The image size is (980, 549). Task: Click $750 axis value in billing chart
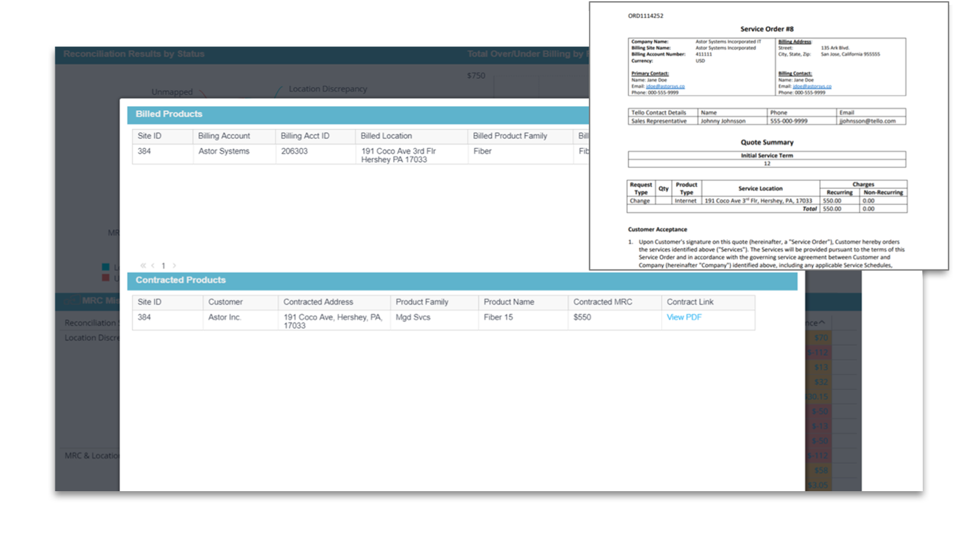476,76
